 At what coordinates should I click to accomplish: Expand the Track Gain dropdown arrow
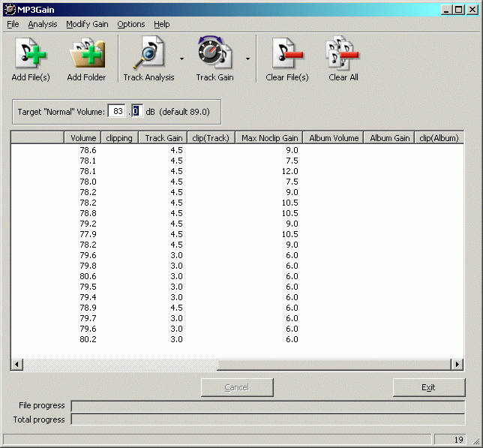click(x=247, y=59)
